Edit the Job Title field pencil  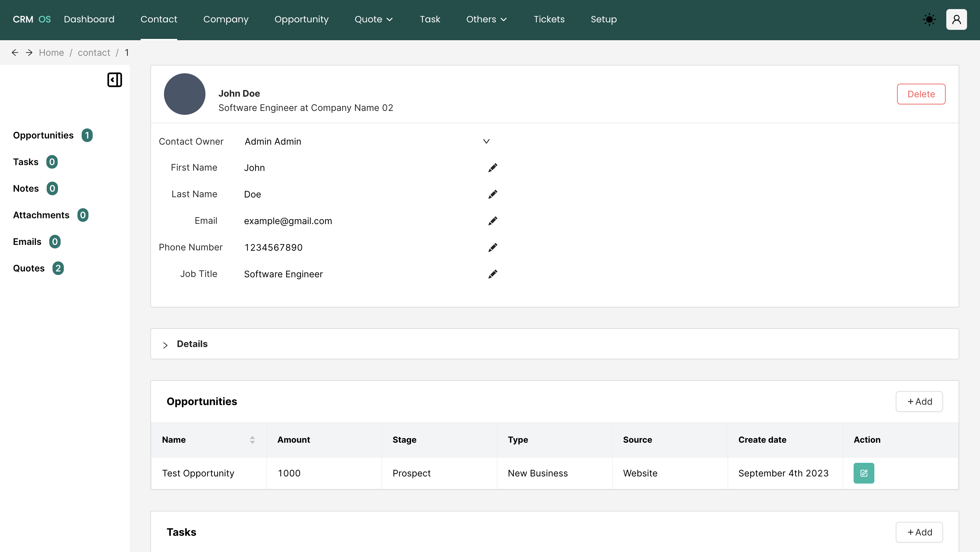click(x=493, y=274)
